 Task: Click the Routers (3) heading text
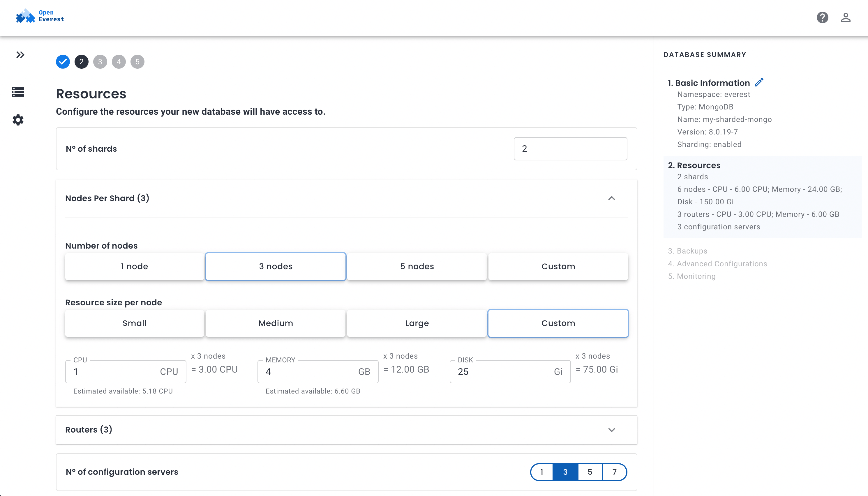(89, 430)
